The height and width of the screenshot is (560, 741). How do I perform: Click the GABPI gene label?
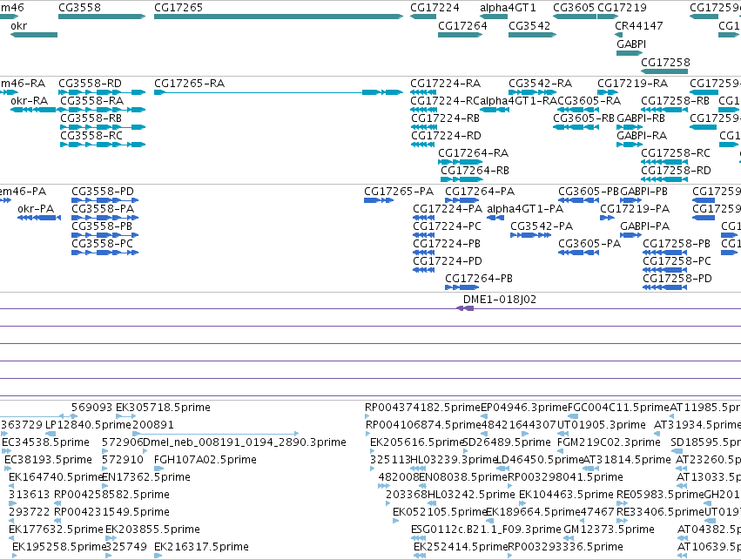631,44
